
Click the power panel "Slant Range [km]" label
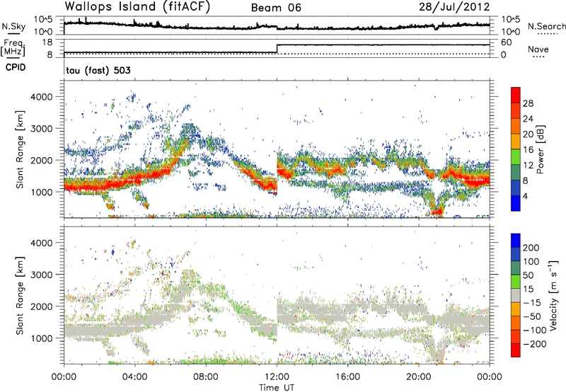[x=20, y=149]
